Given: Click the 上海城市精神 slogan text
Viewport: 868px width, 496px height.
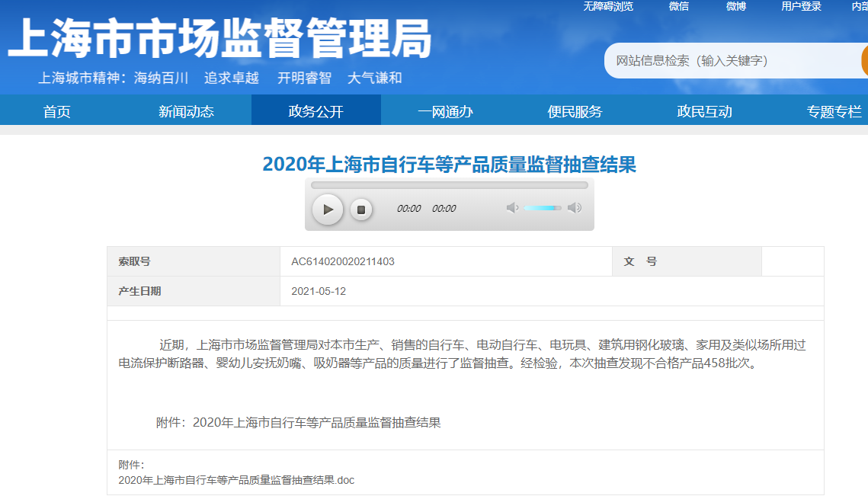Looking at the screenshot, I should coord(219,78).
